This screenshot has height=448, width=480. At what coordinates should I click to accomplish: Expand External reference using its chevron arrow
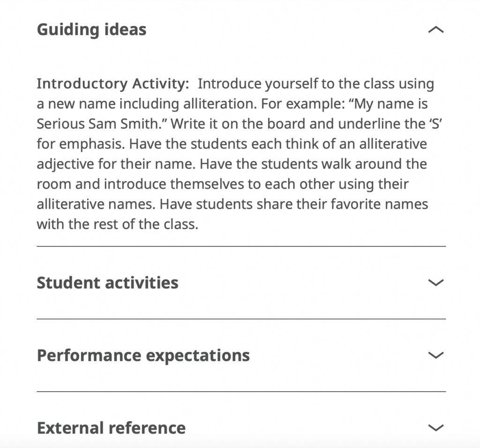click(436, 428)
